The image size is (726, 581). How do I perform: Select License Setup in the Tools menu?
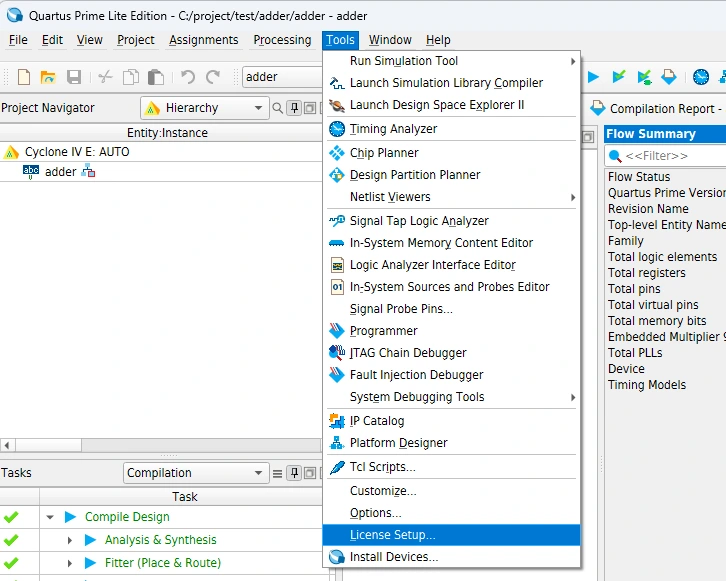(392, 535)
